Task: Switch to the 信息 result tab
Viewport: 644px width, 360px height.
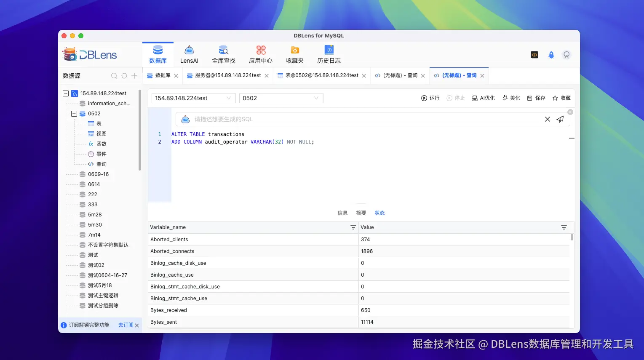Action: (x=342, y=213)
